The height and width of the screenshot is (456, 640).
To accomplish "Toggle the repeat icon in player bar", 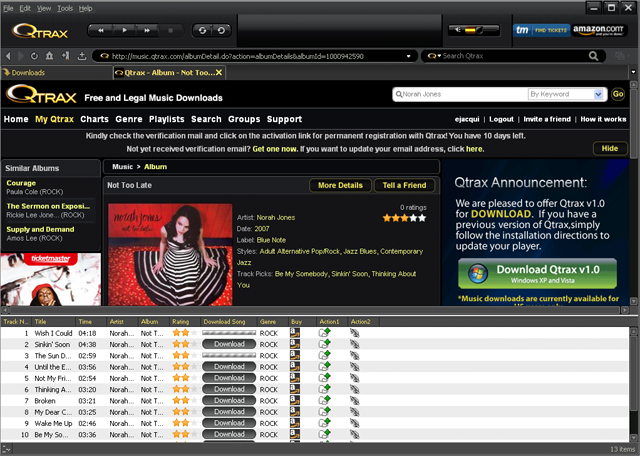I will [x=202, y=30].
